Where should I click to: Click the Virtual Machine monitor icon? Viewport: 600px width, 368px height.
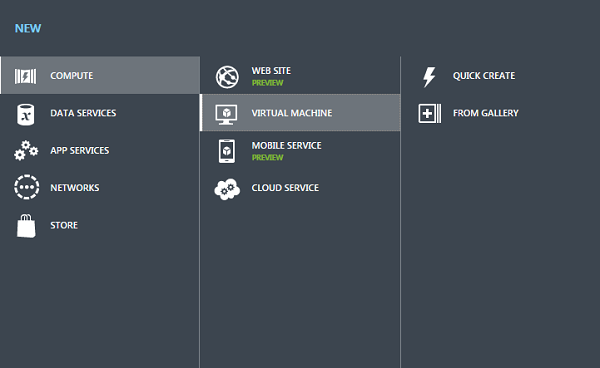[x=226, y=114]
